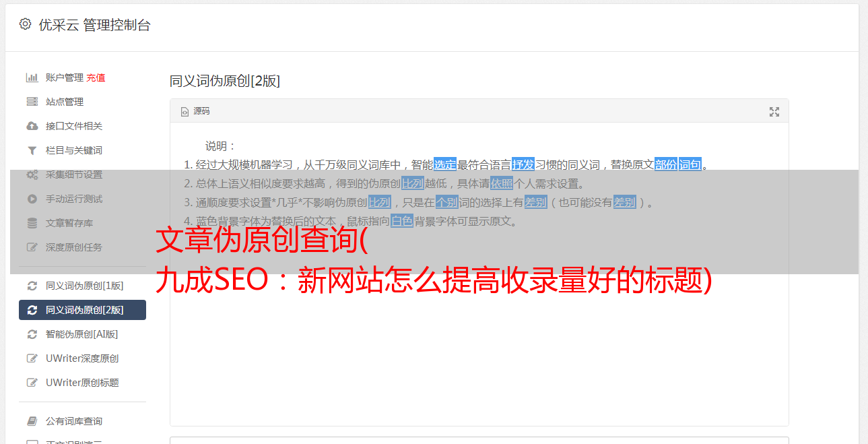This screenshot has height=444, width=868.
Task: Click highlighted word 选定 in text
Action: 445,164
